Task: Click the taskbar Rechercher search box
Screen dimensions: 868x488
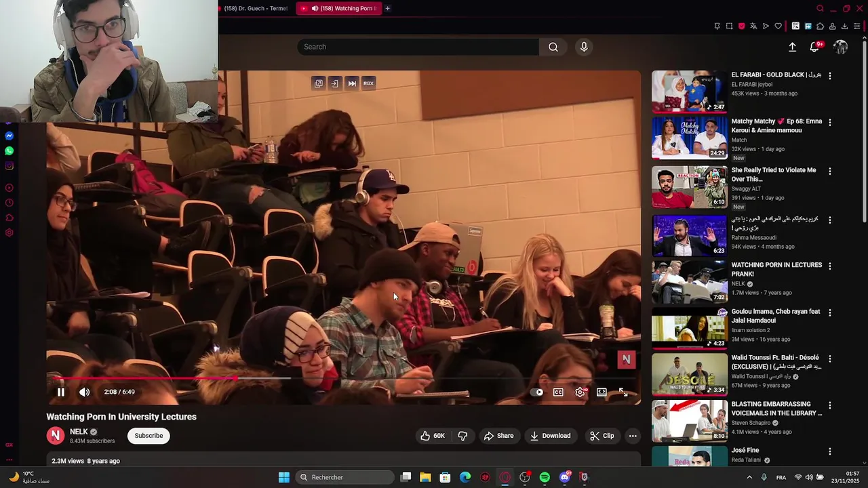Action: tap(345, 477)
